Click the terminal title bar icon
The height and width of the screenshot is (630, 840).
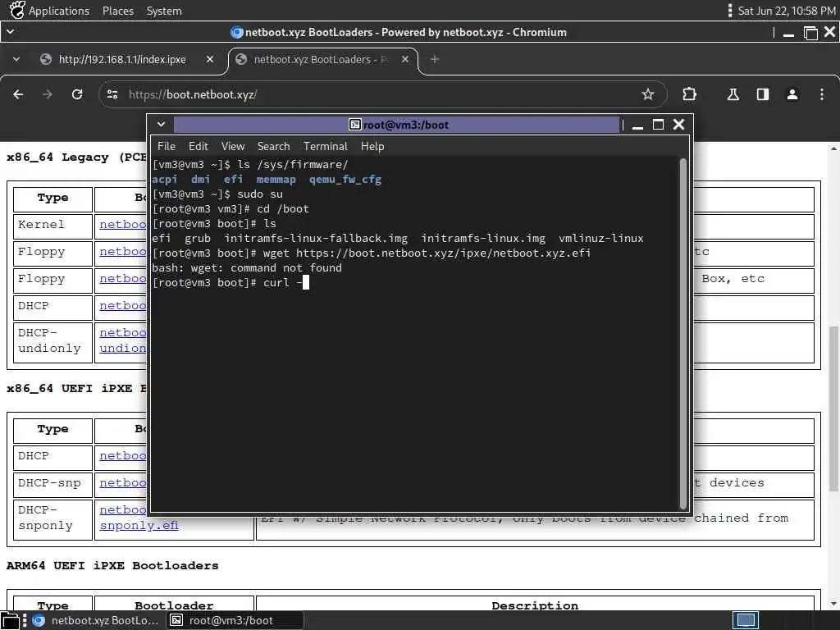354,125
